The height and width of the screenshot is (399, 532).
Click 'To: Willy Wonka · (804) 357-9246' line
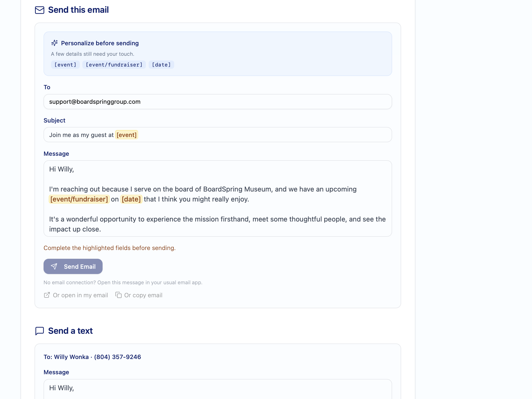click(x=92, y=357)
